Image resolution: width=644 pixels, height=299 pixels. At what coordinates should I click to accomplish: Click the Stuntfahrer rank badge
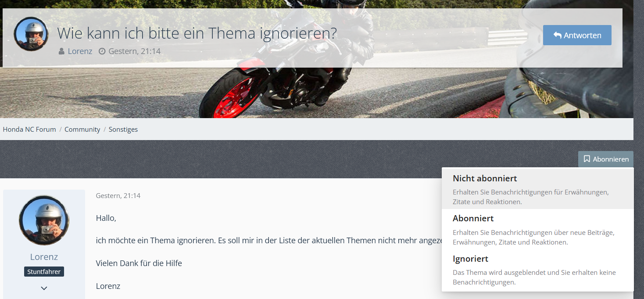click(x=44, y=272)
